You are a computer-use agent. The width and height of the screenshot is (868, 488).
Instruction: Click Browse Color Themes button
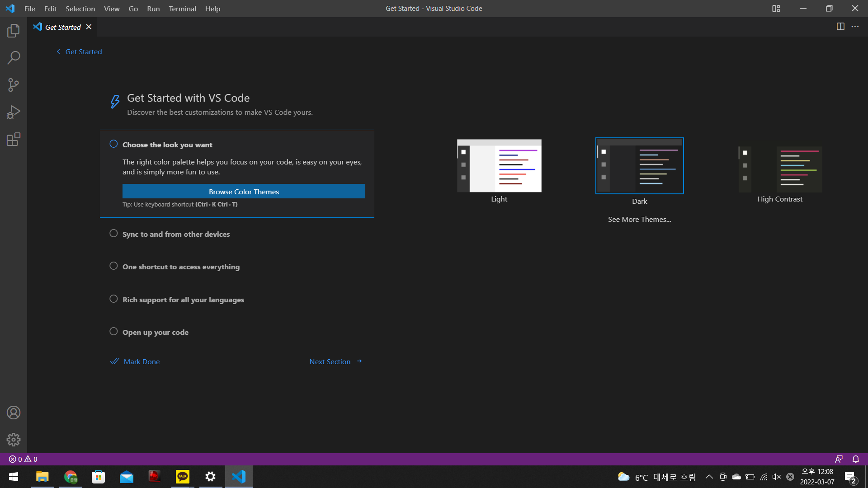tap(244, 191)
